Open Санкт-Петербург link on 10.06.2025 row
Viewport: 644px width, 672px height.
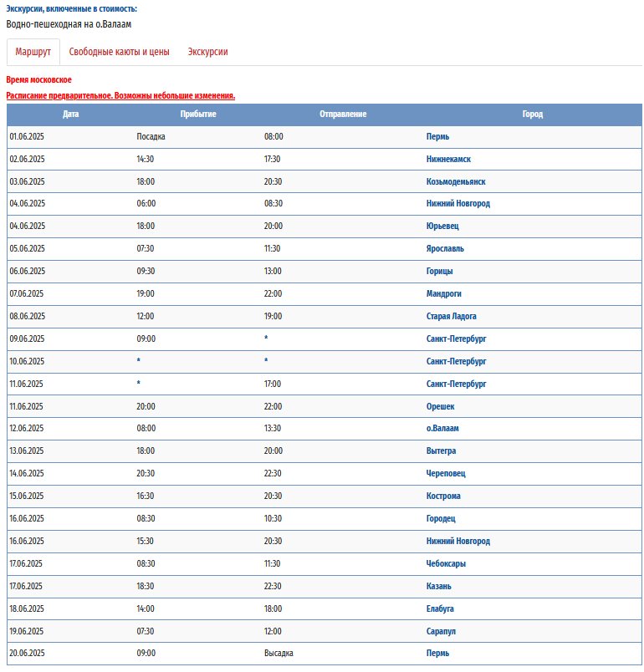tap(456, 361)
